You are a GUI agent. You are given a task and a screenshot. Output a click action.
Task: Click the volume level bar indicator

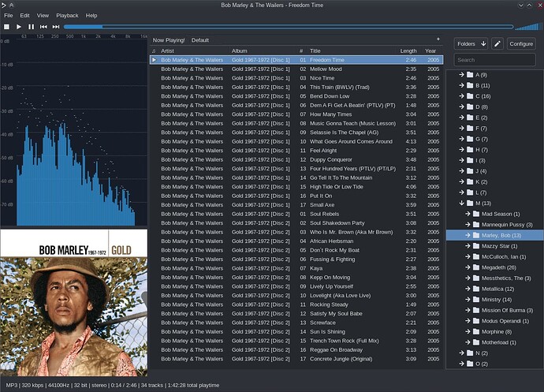(x=528, y=27)
